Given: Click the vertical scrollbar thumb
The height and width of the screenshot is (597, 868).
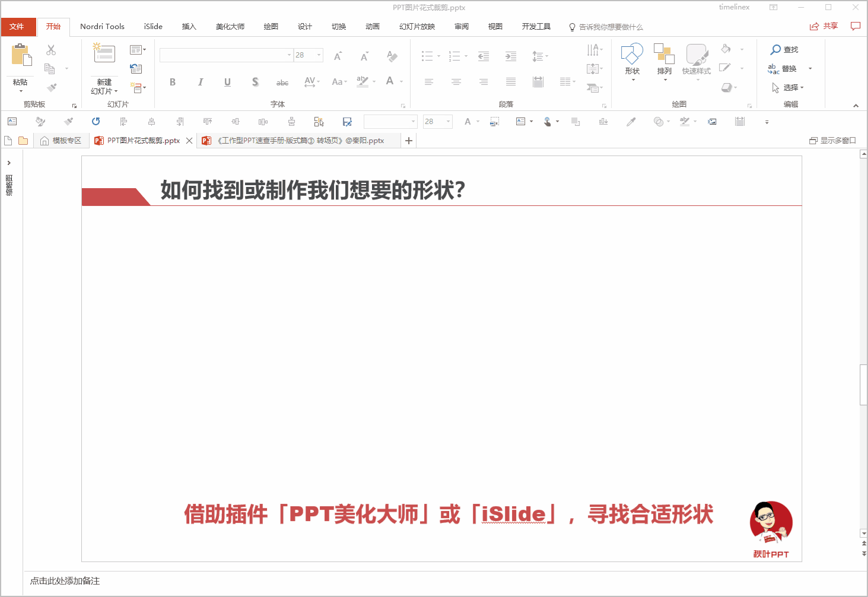Looking at the screenshot, I should tap(863, 385).
